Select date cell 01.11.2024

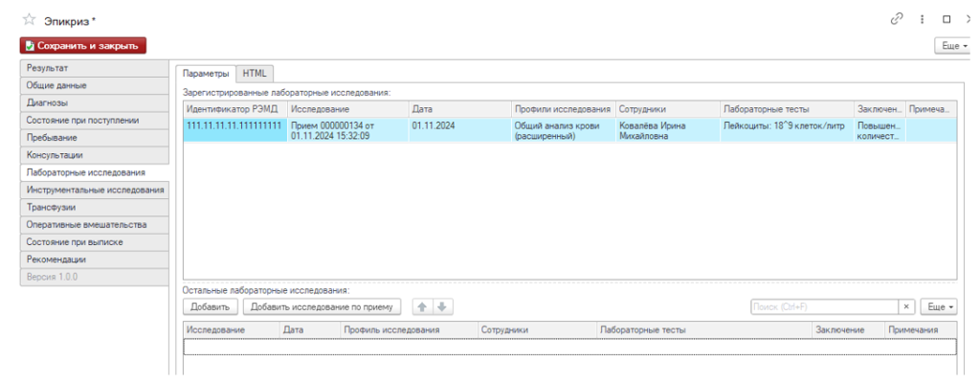460,130
